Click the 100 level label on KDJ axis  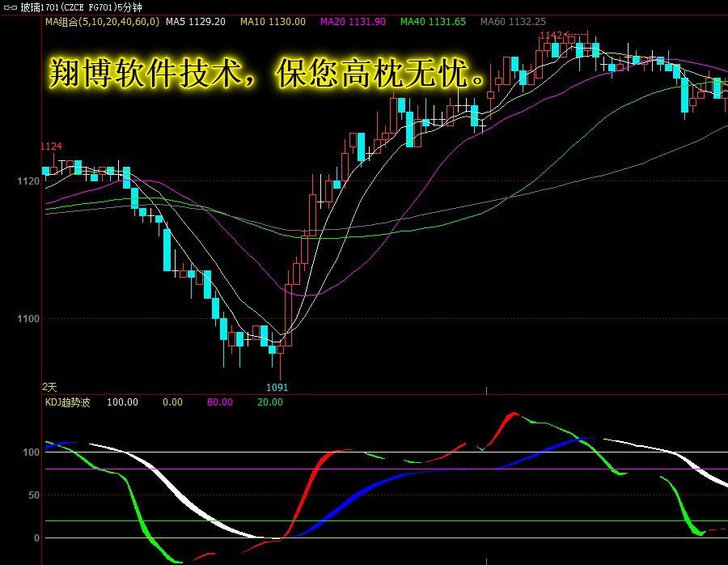(x=31, y=452)
